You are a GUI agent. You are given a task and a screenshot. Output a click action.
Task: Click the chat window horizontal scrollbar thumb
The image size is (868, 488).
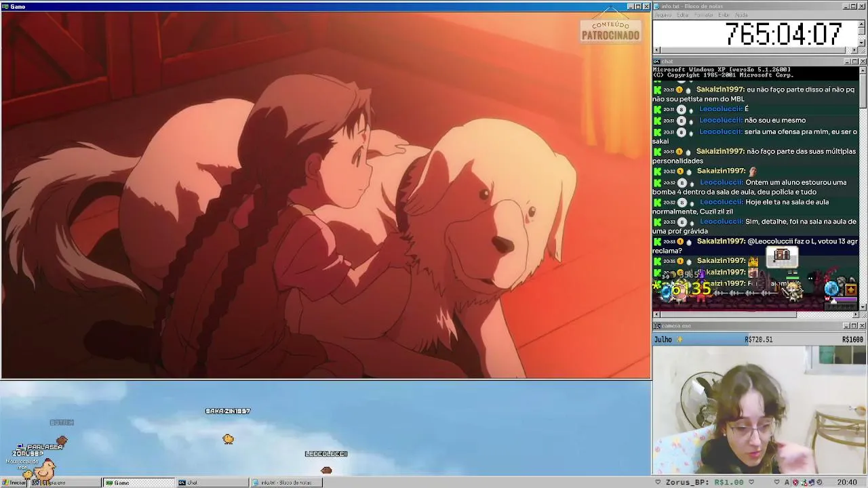(x=728, y=314)
